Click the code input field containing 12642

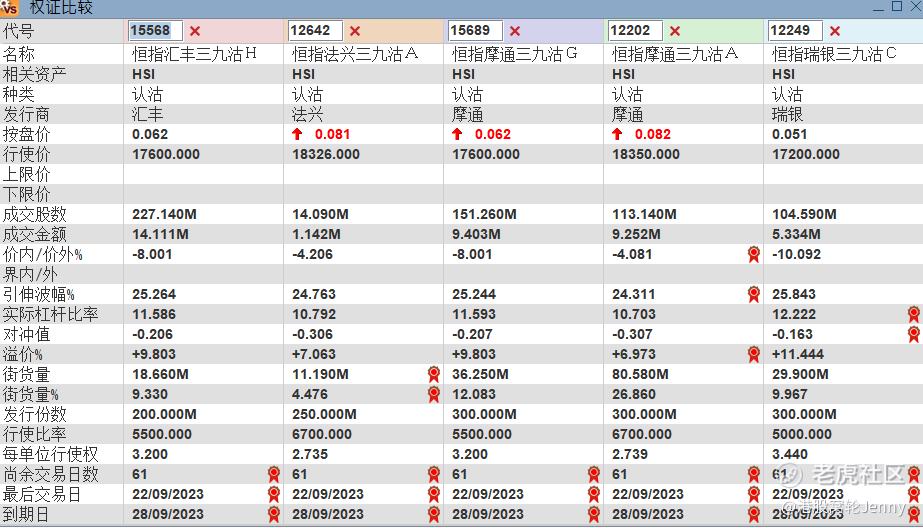[x=316, y=31]
